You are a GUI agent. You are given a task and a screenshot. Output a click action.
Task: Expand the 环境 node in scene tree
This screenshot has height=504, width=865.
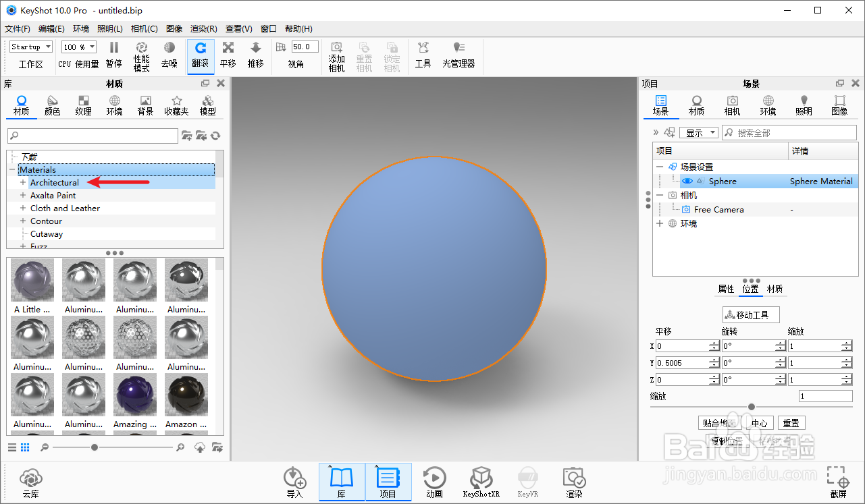[660, 223]
